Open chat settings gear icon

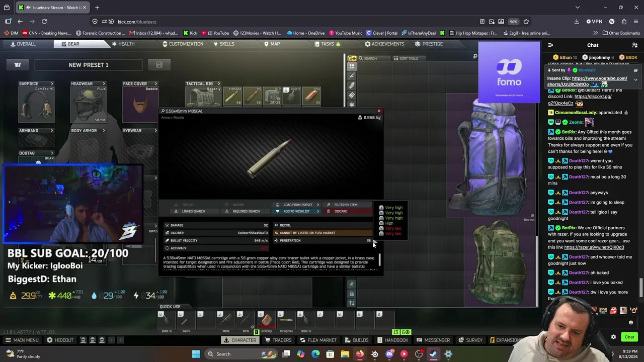click(613, 337)
